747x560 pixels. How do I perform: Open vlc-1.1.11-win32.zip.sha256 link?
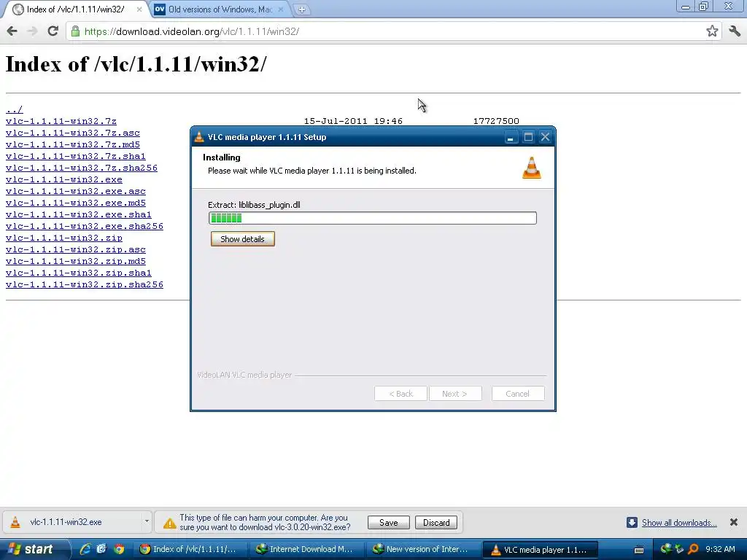[x=85, y=285]
